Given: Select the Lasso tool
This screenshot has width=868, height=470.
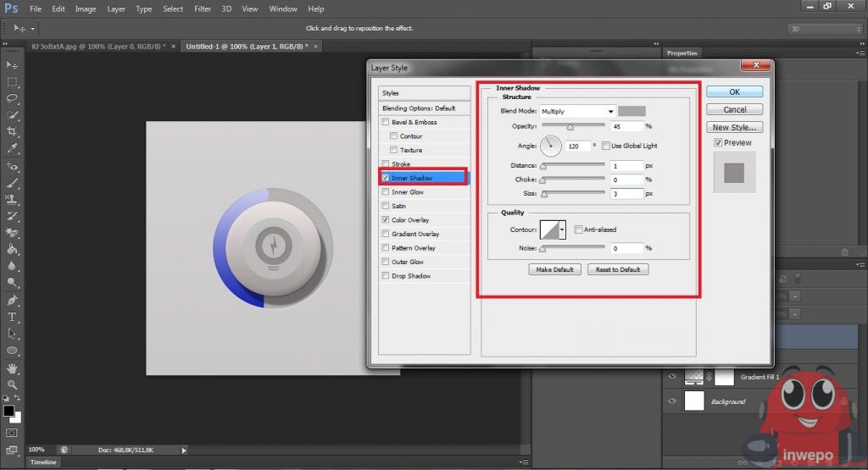Looking at the screenshot, I should (12, 98).
